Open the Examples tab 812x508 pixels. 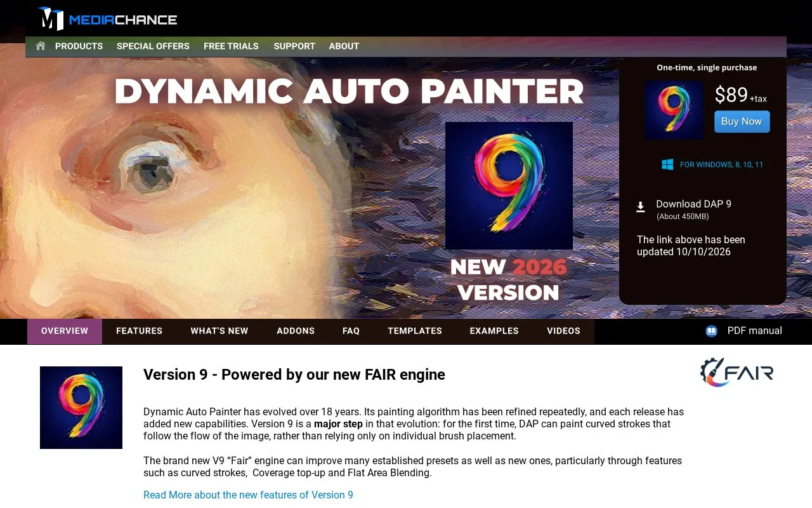click(494, 331)
